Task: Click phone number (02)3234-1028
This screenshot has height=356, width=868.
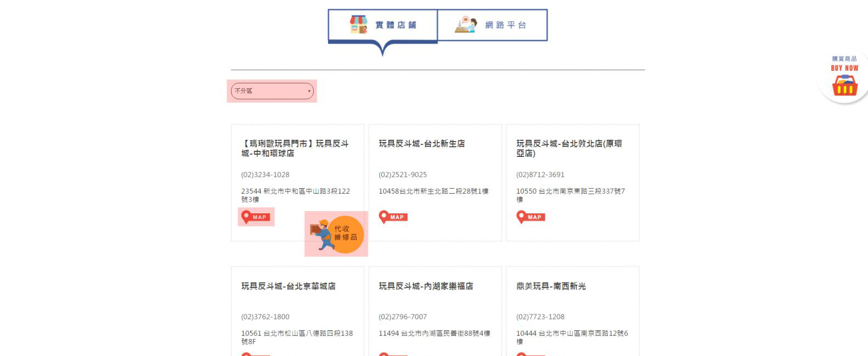Action: coord(265,174)
